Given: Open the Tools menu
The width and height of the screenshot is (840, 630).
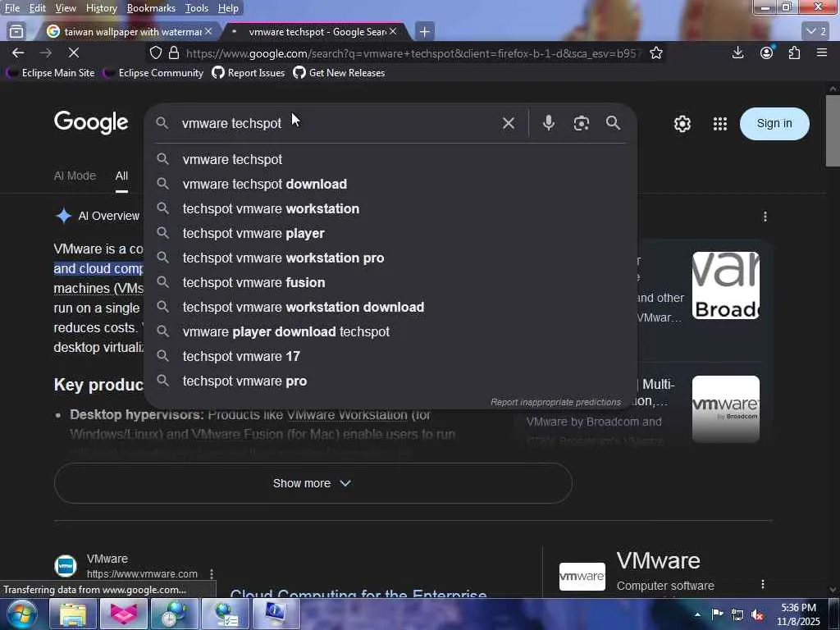Looking at the screenshot, I should 197,8.
